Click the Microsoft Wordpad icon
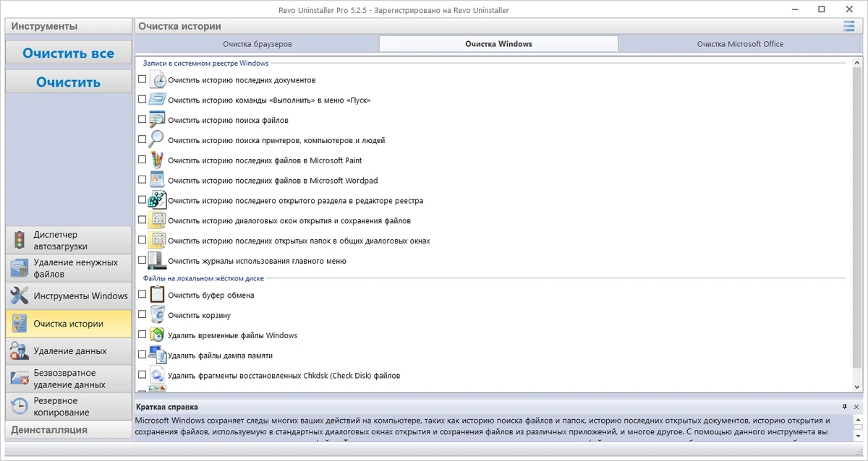 [x=157, y=181]
